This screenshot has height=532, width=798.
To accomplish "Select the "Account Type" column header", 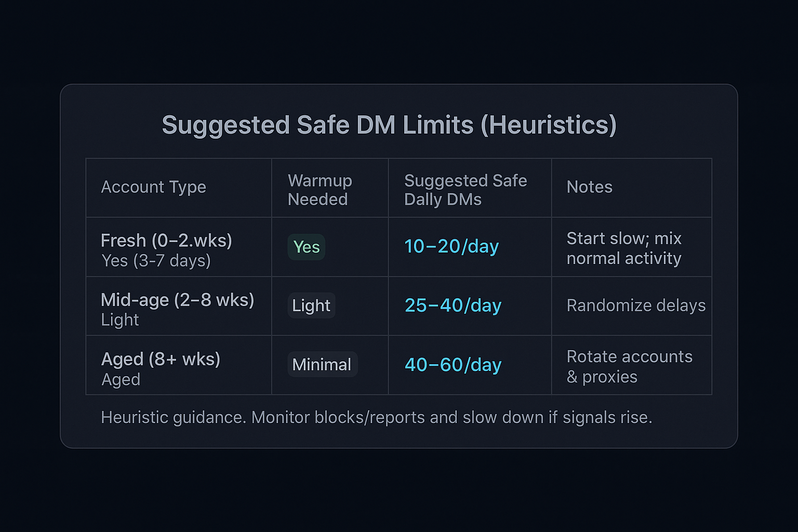I will (x=153, y=187).
